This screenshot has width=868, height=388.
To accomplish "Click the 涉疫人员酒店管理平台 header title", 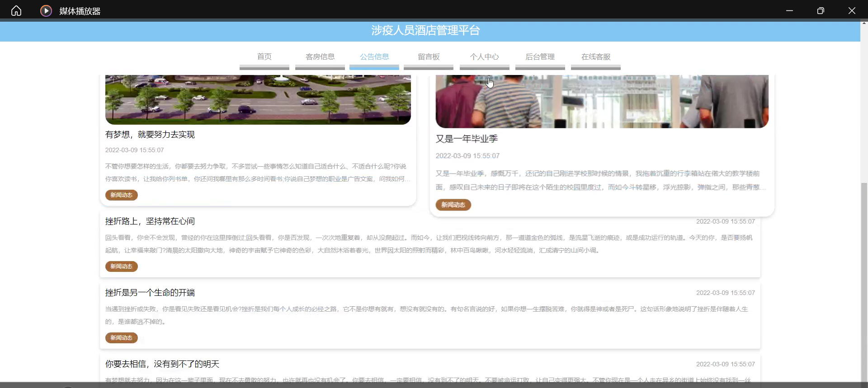I will pyautogui.click(x=425, y=30).
